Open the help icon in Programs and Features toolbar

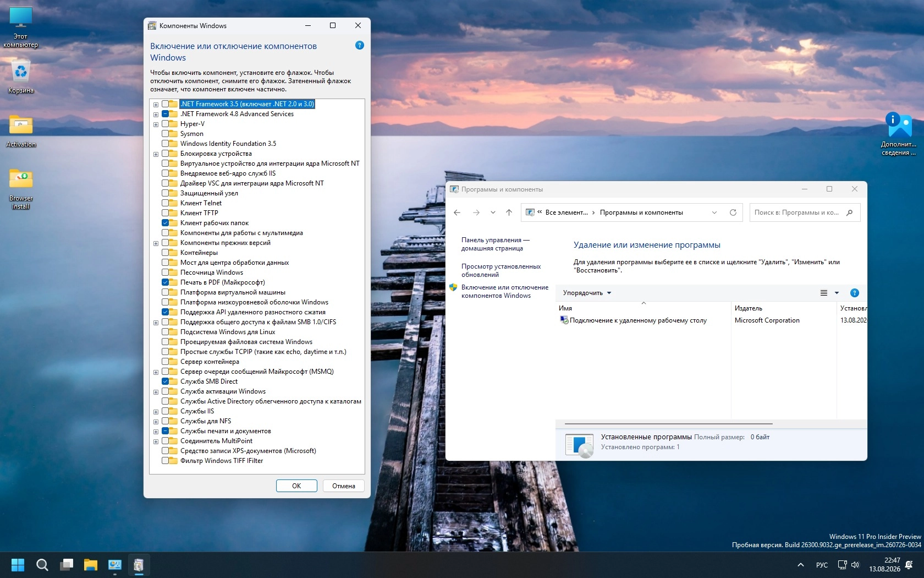pos(854,293)
